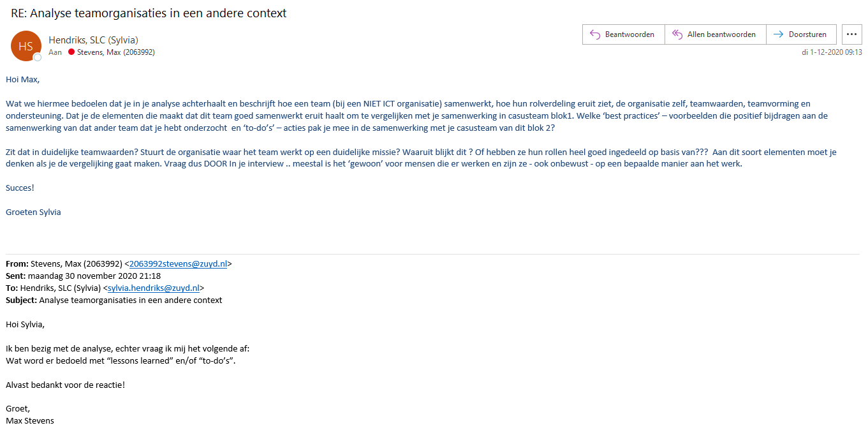Open the more actions ellipsis menu

point(852,34)
